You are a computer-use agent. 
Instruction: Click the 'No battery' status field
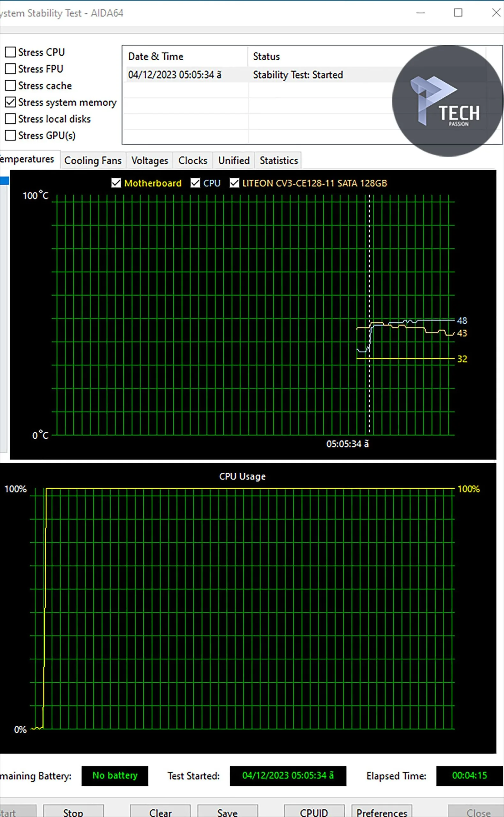(x=115, y=776)
